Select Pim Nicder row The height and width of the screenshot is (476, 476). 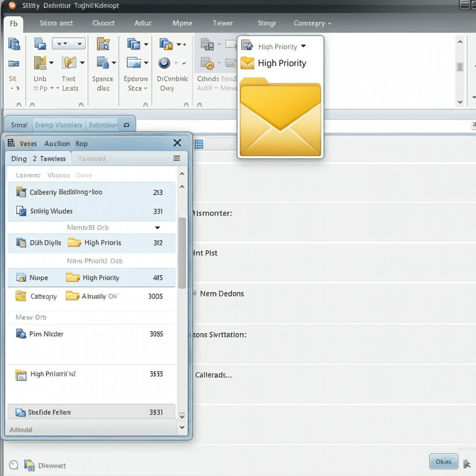click(92, 334)
